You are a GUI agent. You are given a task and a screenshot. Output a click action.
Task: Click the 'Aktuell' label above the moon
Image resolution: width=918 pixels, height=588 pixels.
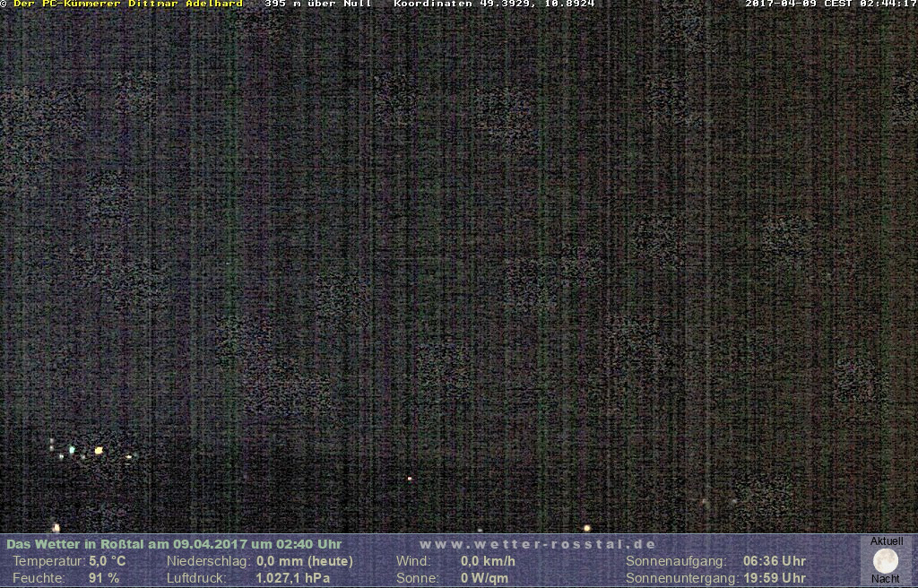pos(887,541)
